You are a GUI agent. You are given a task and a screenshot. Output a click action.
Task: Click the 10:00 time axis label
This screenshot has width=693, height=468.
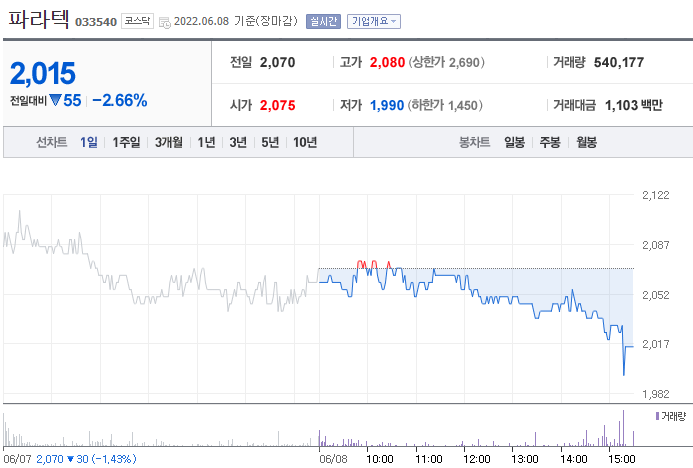(x=380, y=459)
